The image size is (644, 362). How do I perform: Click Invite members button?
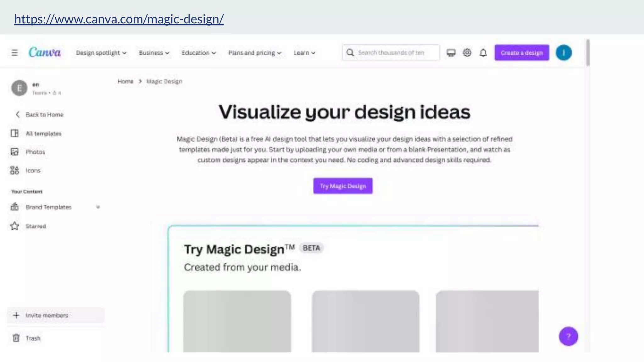pos(56,315)
